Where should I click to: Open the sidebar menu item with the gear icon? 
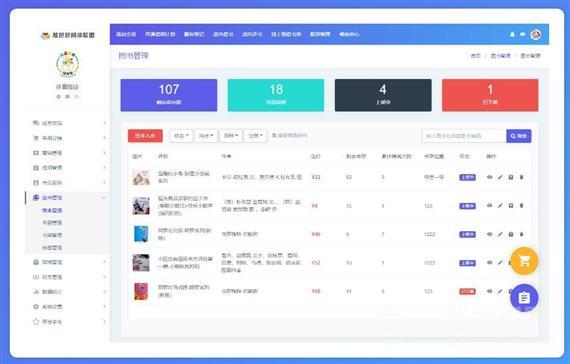47,307
